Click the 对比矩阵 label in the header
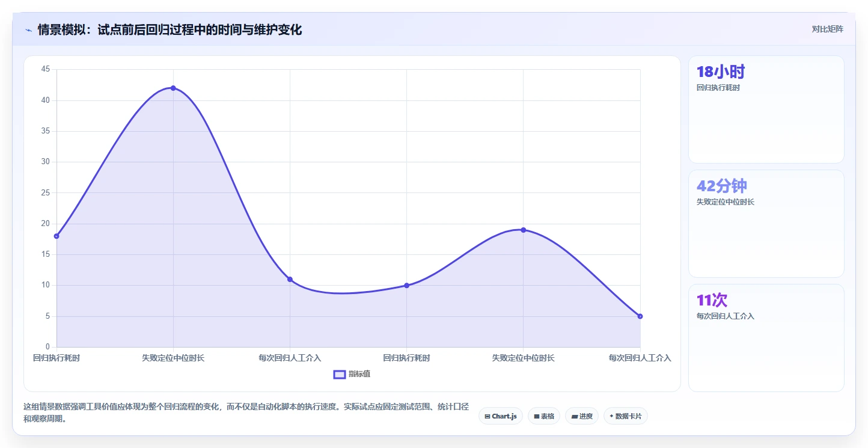 827,29
